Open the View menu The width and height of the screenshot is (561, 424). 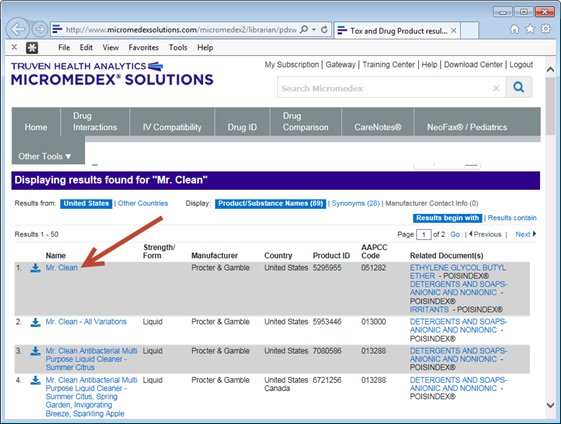(111, 48)
